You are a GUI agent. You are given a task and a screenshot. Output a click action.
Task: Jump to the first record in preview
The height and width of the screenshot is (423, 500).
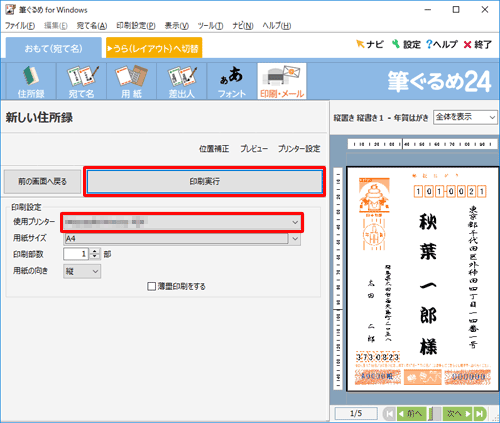[389, 414]
